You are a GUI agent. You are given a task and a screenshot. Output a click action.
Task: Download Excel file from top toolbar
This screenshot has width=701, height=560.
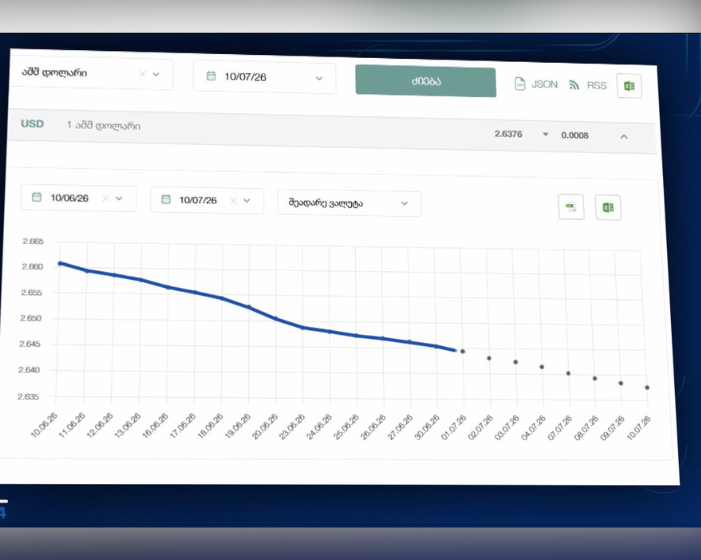(629, 86)
